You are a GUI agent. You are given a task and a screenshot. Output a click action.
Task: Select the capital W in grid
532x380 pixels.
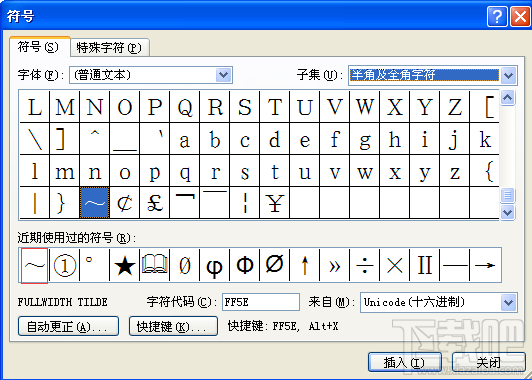pyautogui.click(x=364, y=107)
